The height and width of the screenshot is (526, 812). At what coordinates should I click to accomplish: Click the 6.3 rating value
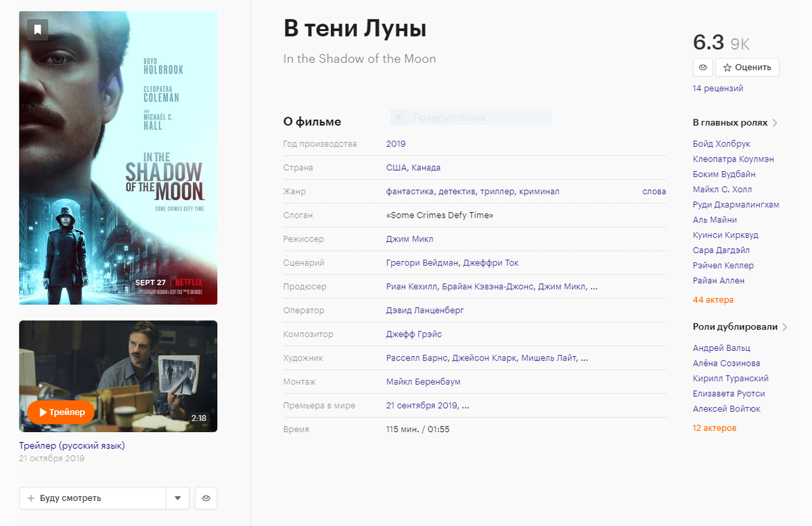[x=708, y=43]
